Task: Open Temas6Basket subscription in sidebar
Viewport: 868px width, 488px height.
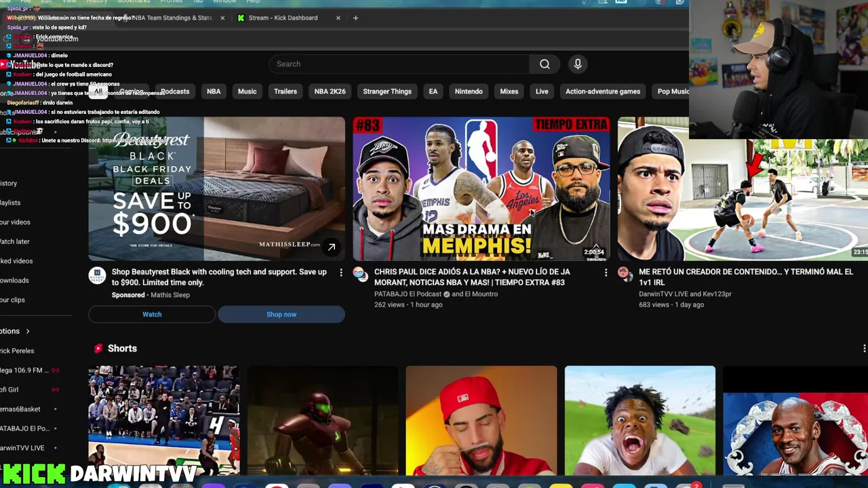Action: 21,409
